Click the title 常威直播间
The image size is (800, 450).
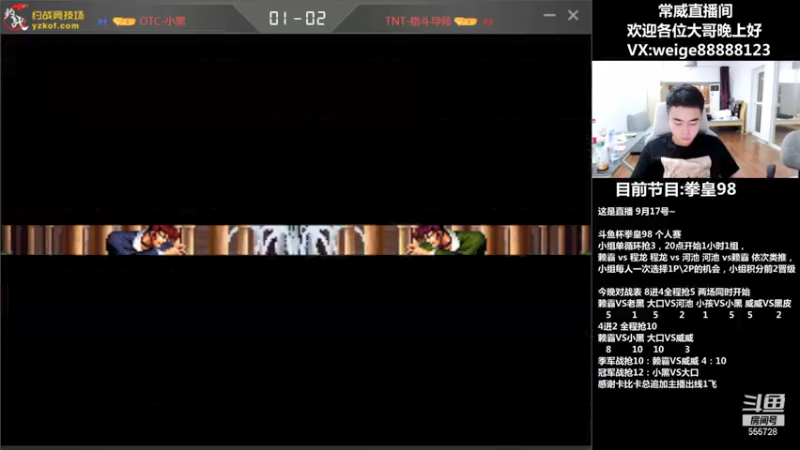[695, 11]
